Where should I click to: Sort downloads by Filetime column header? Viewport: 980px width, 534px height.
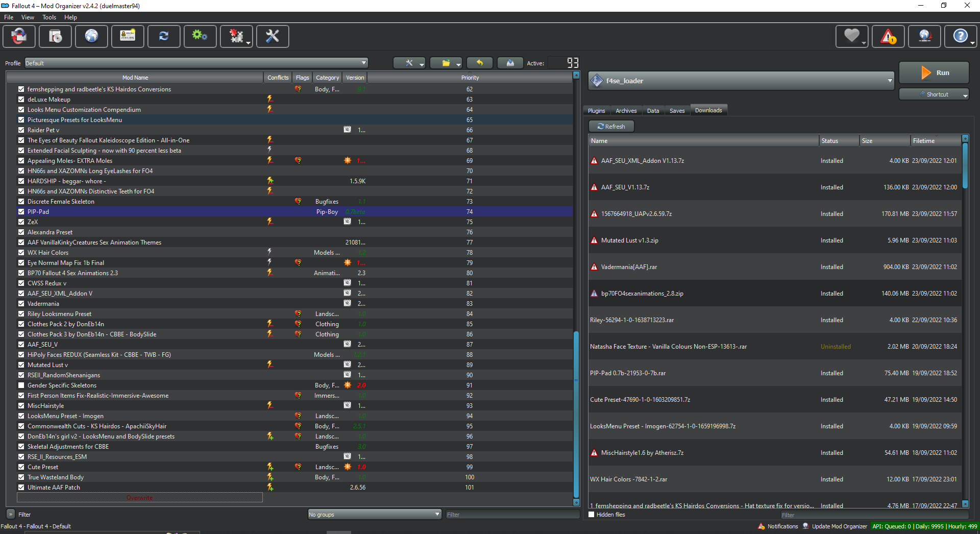click(935, 141)
